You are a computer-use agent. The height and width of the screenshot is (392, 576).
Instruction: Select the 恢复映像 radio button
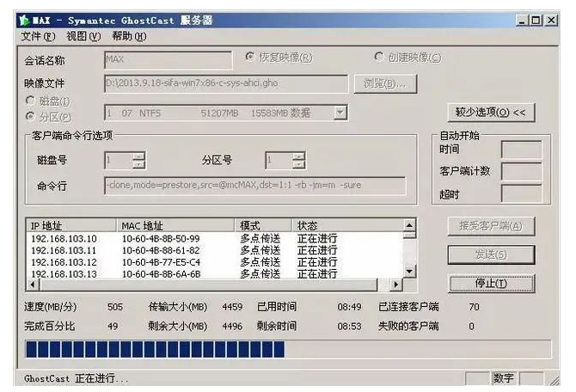[x=250, y=58]
